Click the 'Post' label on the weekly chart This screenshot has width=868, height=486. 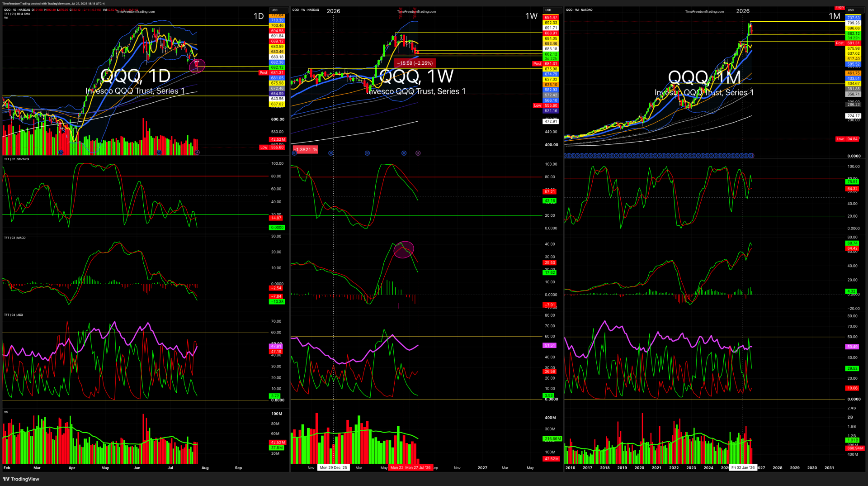[x=537, y=64]
